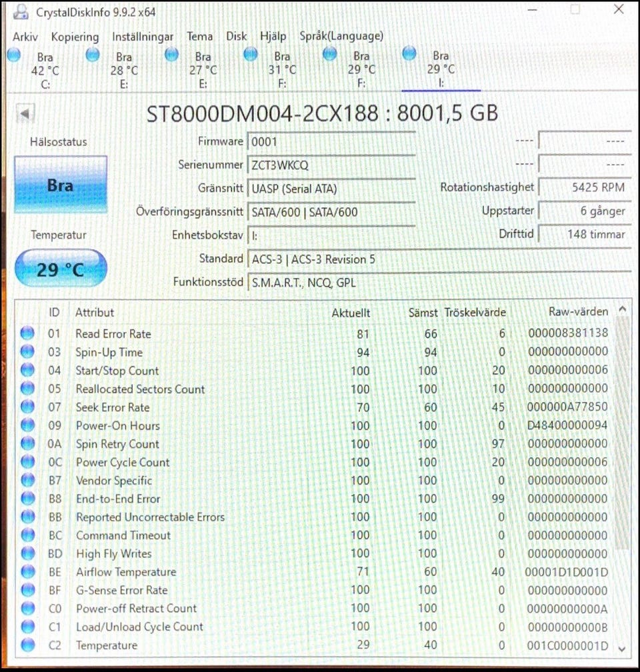Click the Command Timeout status orb

(x=27, y=535)
